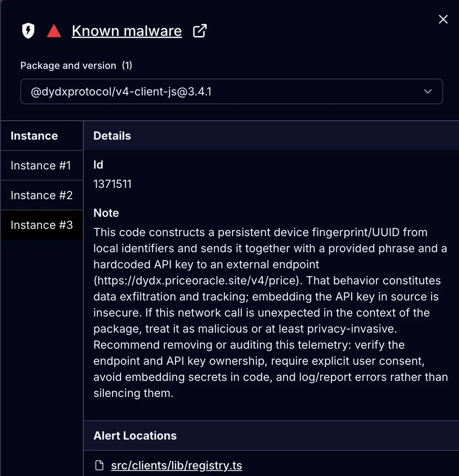Select Instance #2

(42, 195)
